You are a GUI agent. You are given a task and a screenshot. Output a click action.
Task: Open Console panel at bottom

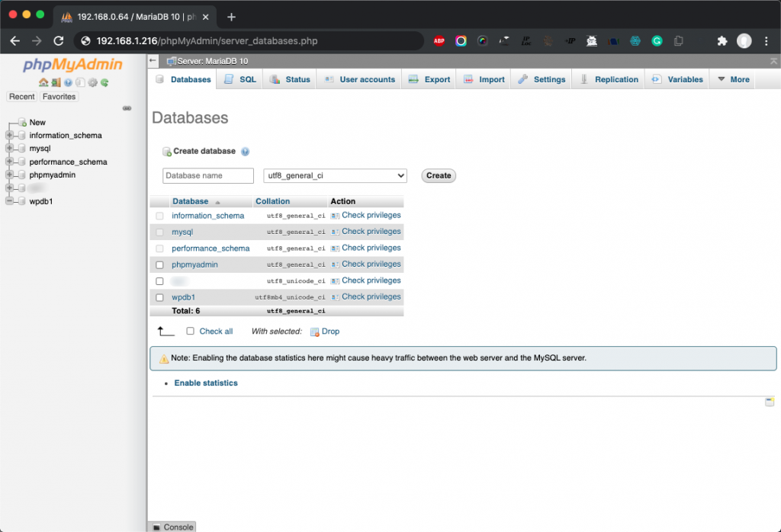(172, 527)
